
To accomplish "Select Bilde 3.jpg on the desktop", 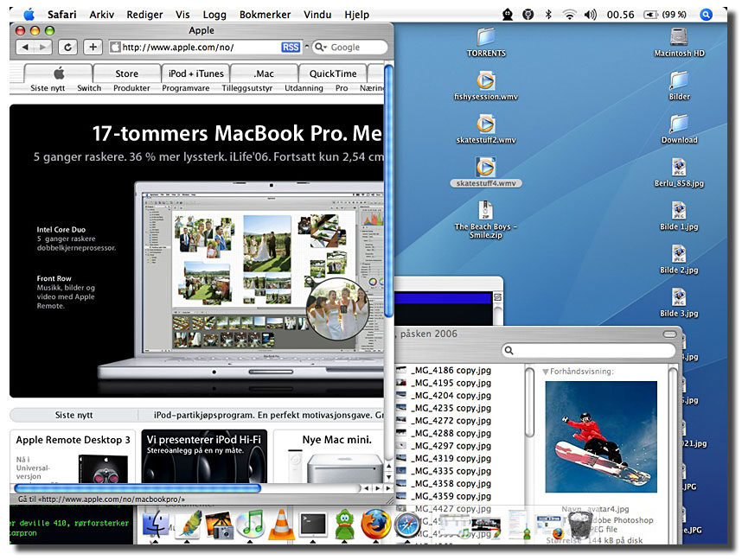I will pos(679,302).
